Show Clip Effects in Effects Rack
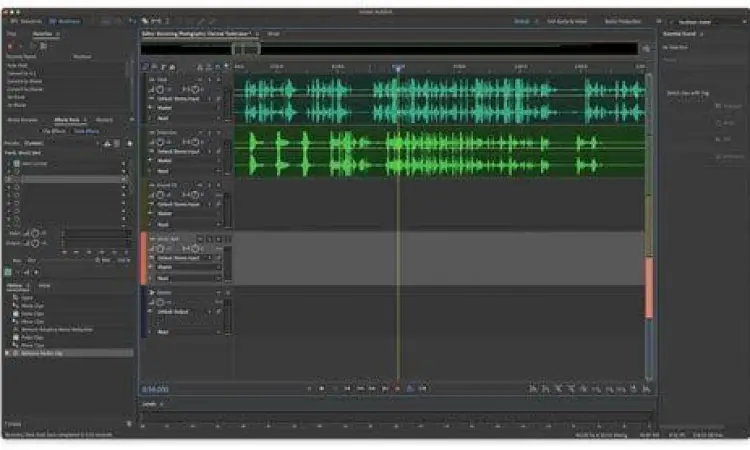This screenshot has height=450, width=750. point(54,131)
